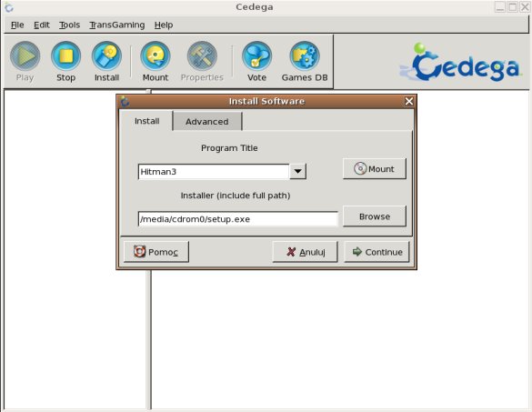Expand the Program Title dropdown arrow
532x412 pixels.
298,171
